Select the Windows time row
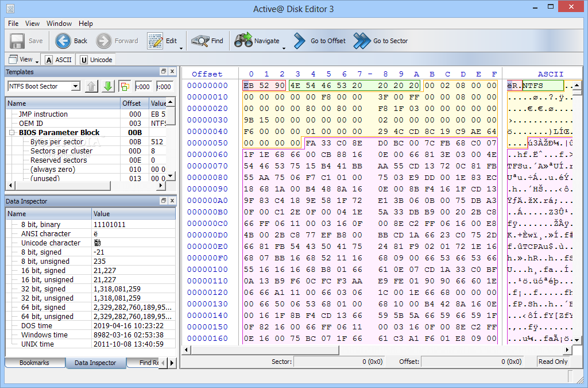588x388 pixels. 91,335
